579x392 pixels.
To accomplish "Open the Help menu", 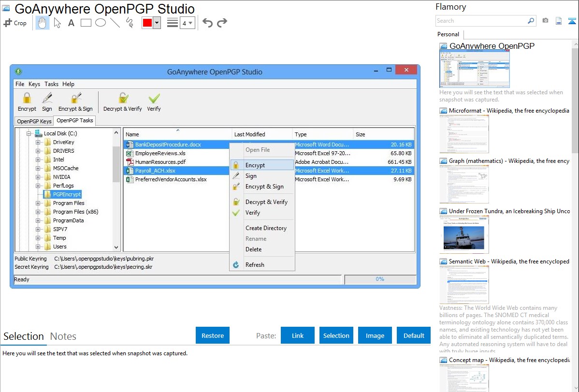I will tap(68, 84).
